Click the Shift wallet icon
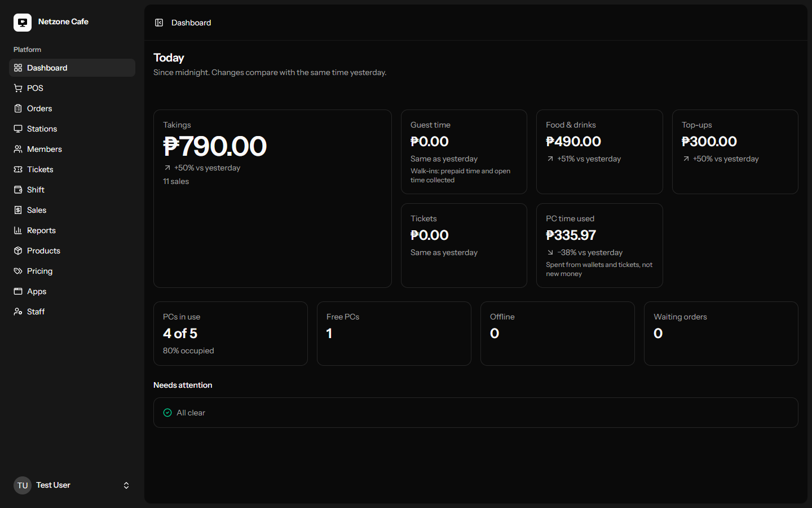 pyautogui.click(x=18, y=190)
